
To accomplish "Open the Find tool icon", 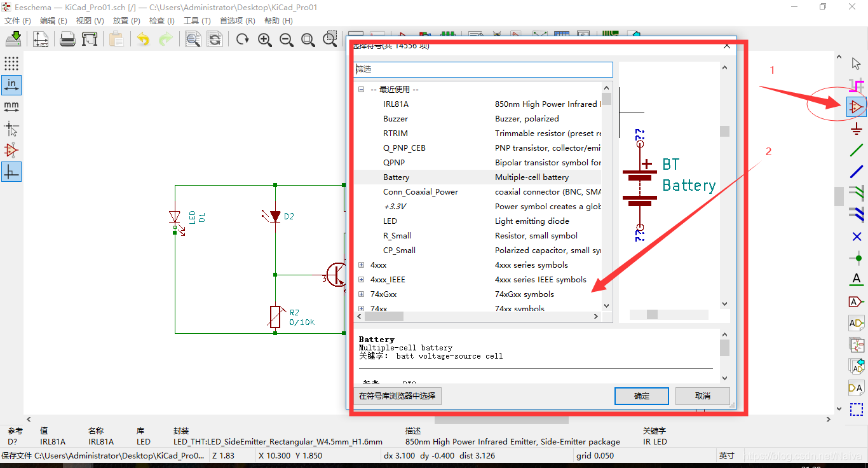I will tap(193, 39).
